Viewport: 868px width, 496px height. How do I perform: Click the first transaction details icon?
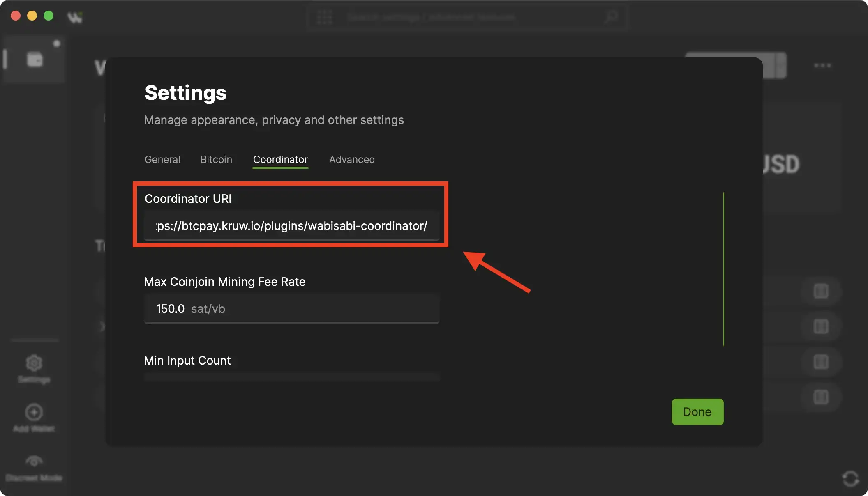[821, 292]
